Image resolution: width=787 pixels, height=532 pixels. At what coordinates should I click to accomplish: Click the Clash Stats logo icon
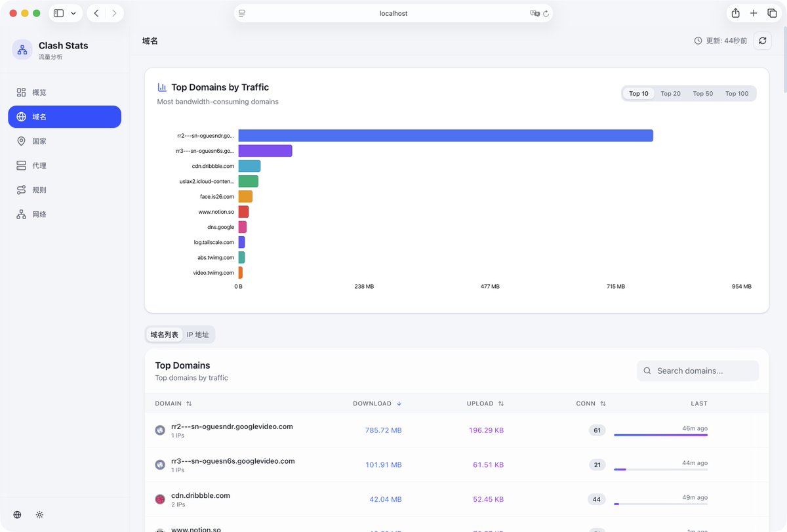[22, 50]
